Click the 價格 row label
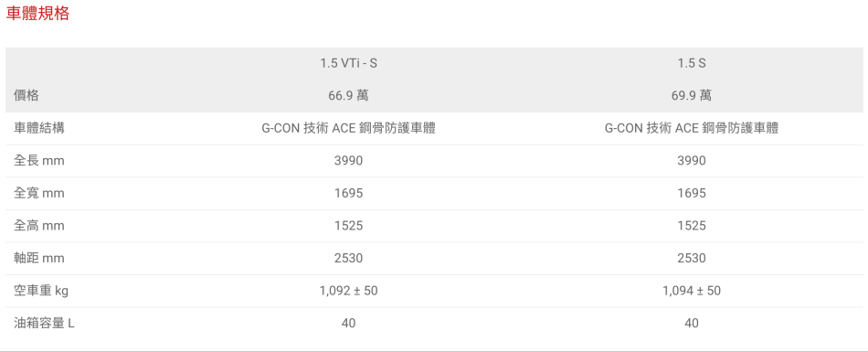This screenshot has width=868, height=352. click(26, 96)
